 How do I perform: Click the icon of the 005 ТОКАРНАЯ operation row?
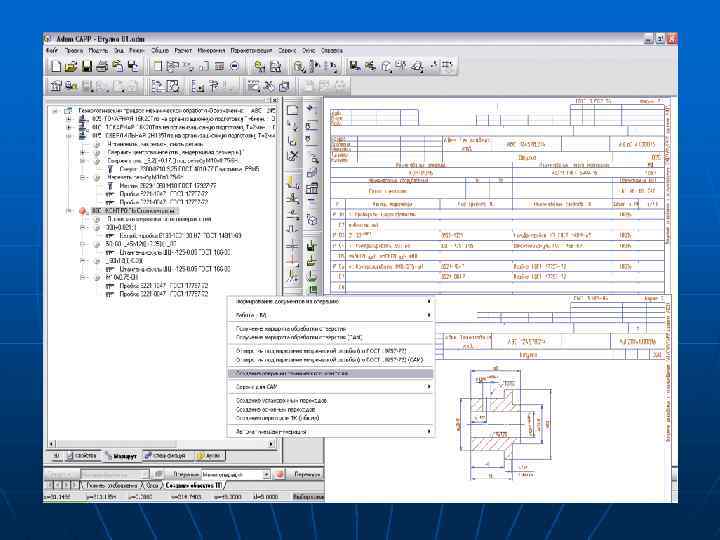(83, 119)
